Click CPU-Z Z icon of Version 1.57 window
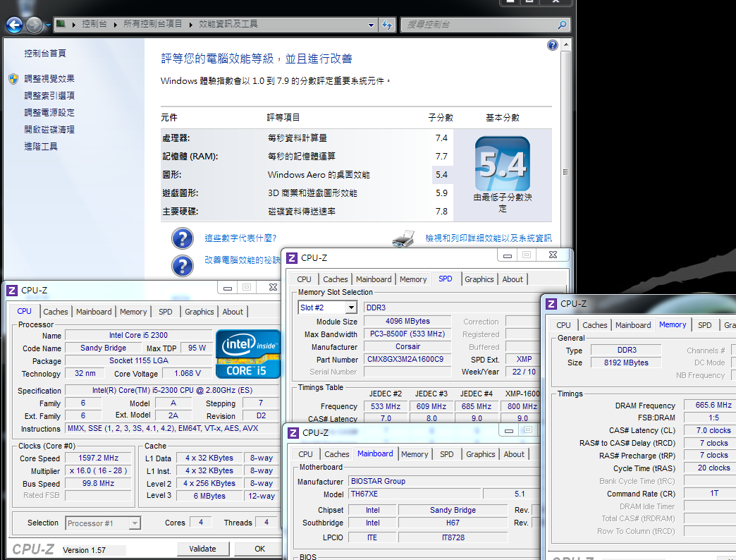Screen dimensions: 736x560 click(12, 291)
